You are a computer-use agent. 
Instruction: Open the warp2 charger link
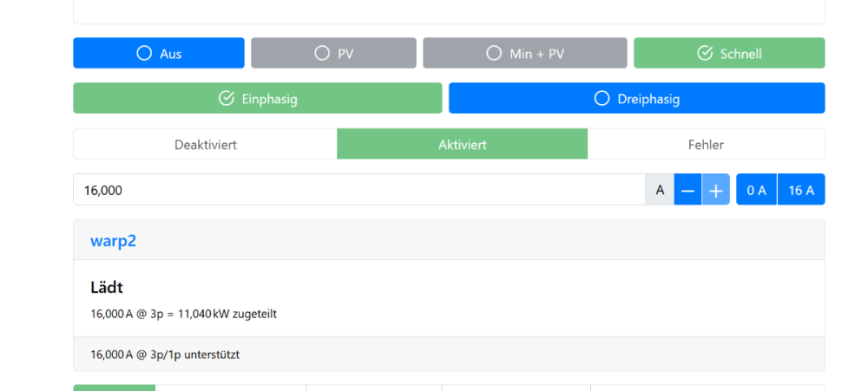coord(113,241)
